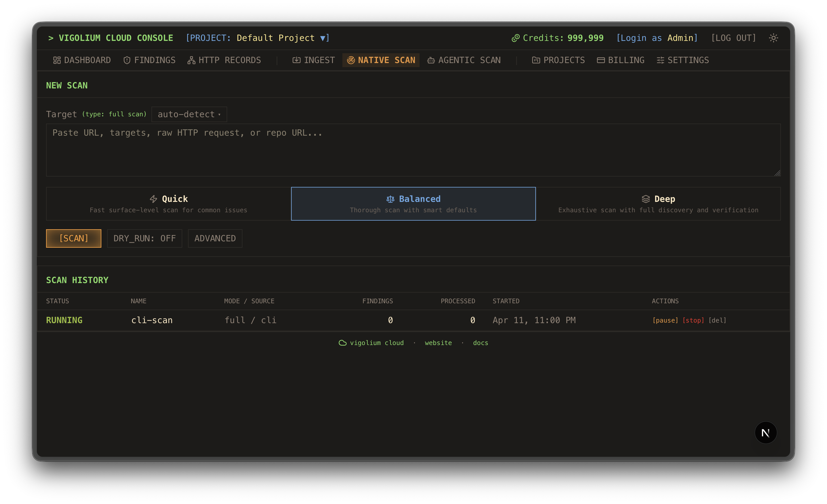
Task: Click the STARTED column header
Action: tap(506, 301)
